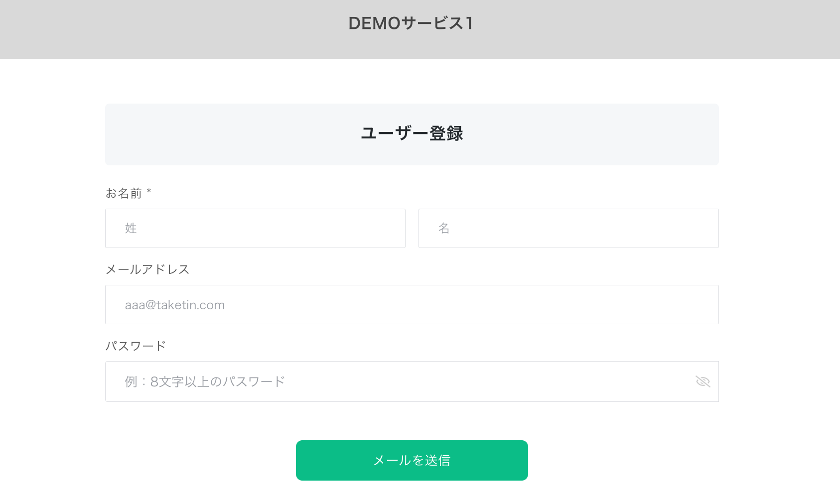The height and width of the screenshot is (504, 840).
Task: Click the メールアドレス label text
Action: tap(147, 269)
